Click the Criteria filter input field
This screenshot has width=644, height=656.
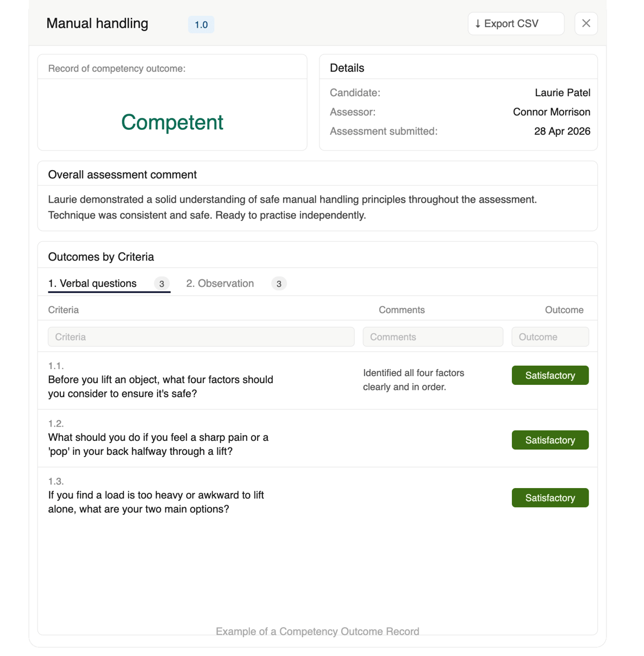point(201,336)
